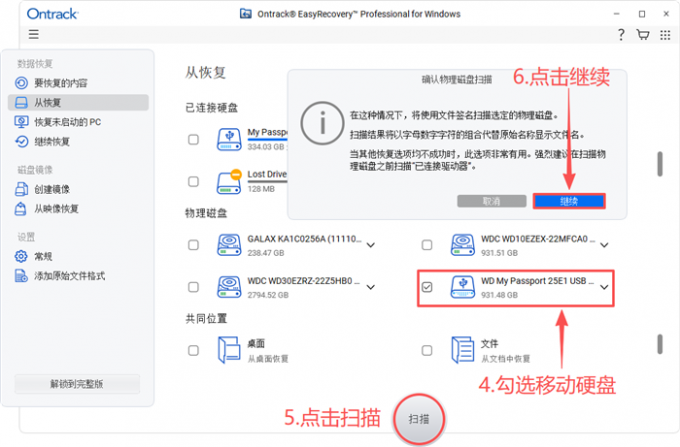Click the gray 取消 button
Image resolution: width=680 pixels, height=447 pixels.
491,201
